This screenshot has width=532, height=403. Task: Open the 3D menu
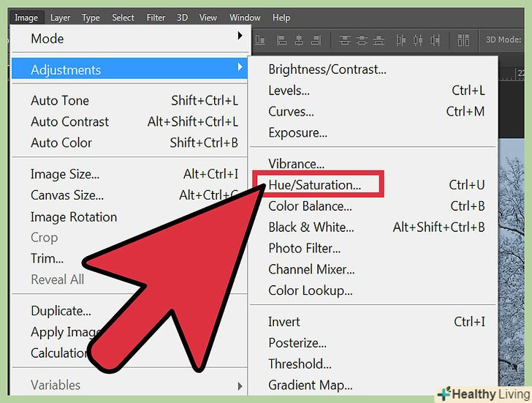(x=182, y=18)
